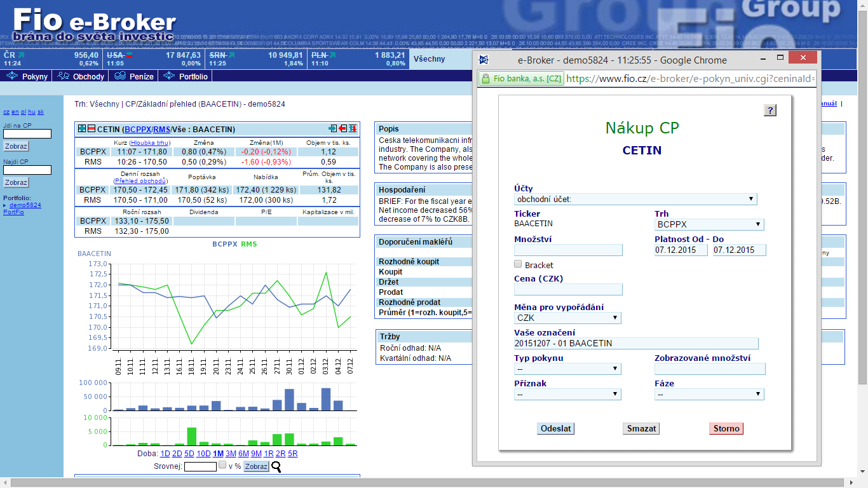
Task: Click the Srovnej compare input field
Action: tap(200, 466)
